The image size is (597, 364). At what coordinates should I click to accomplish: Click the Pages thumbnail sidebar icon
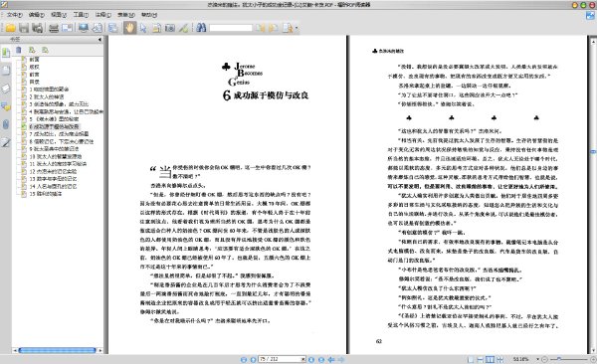tap(6, 71)
